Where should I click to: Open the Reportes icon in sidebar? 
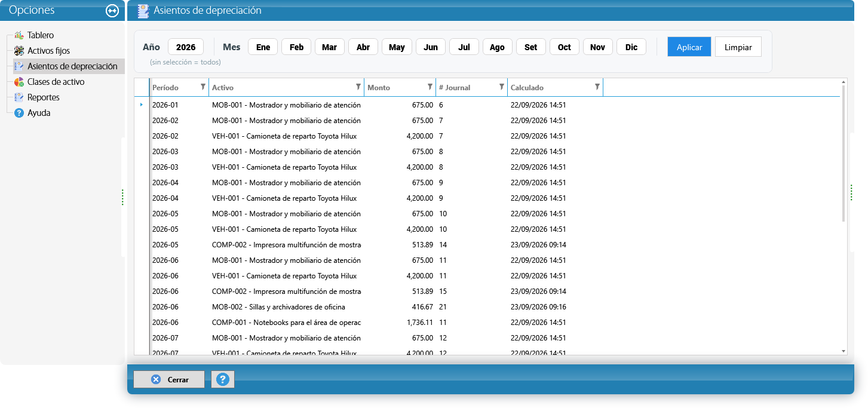coord(19,97)
